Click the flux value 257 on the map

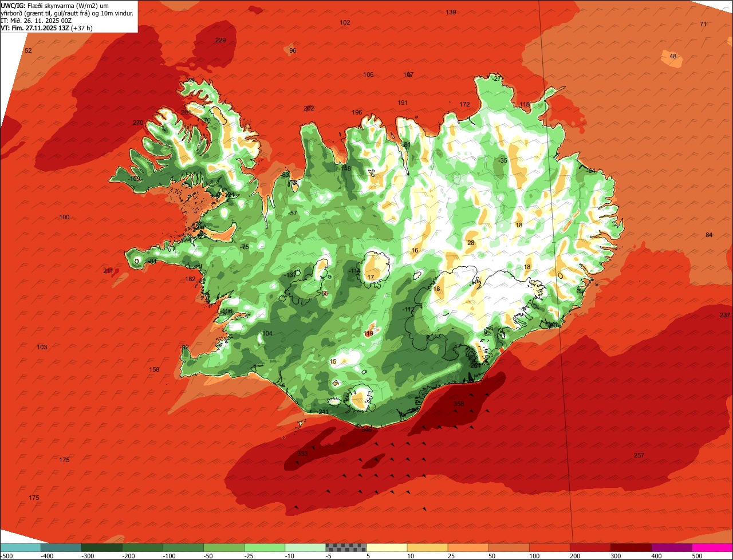pyautogui.click(x=639, y=455)
